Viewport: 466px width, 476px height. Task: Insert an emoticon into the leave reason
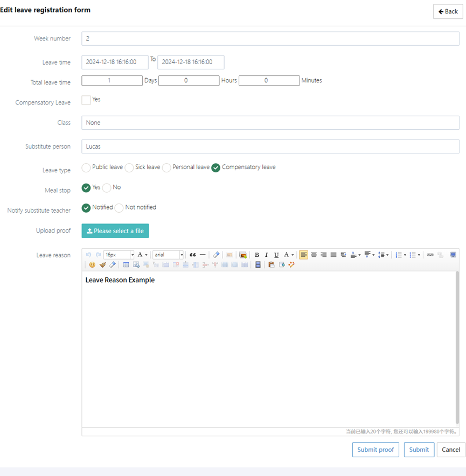(92, 265)
